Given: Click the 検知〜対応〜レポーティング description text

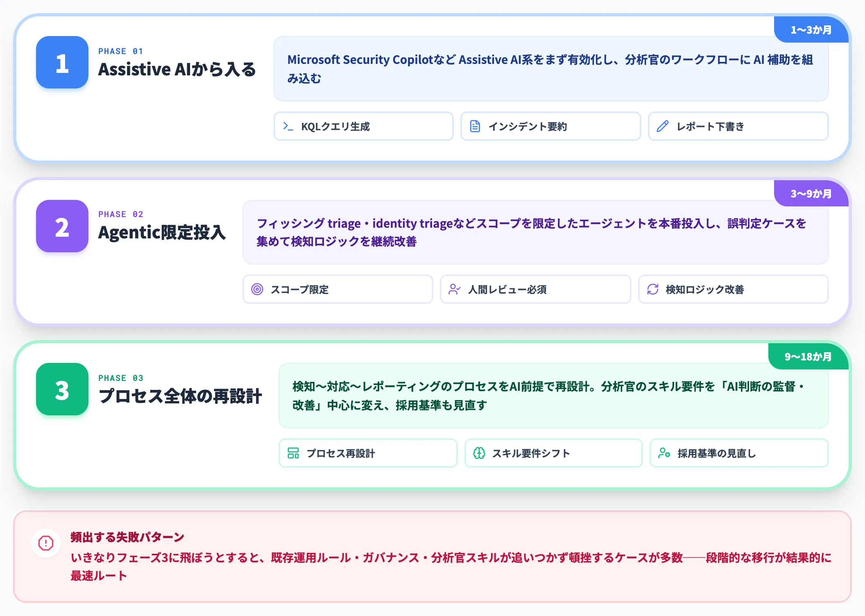Looking at the screenshot, I should 548,396.
